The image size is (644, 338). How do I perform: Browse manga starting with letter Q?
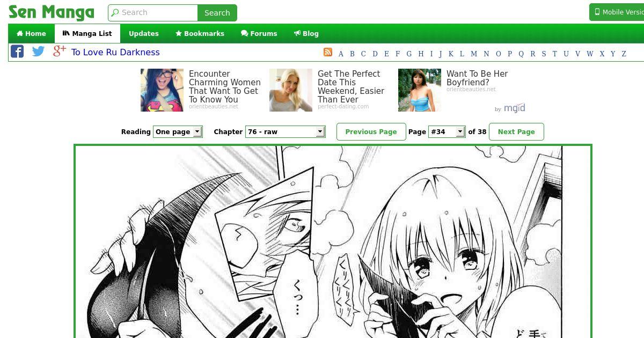[x=521, y=54]
